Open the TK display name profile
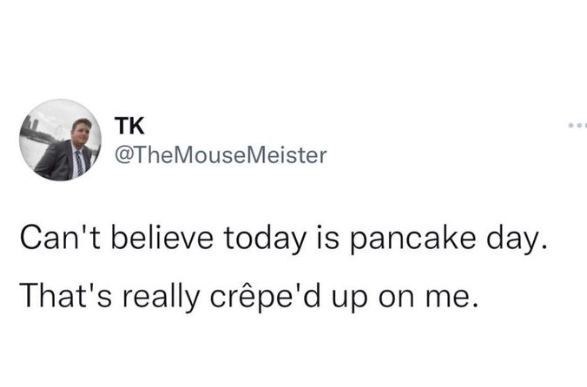 130,126
